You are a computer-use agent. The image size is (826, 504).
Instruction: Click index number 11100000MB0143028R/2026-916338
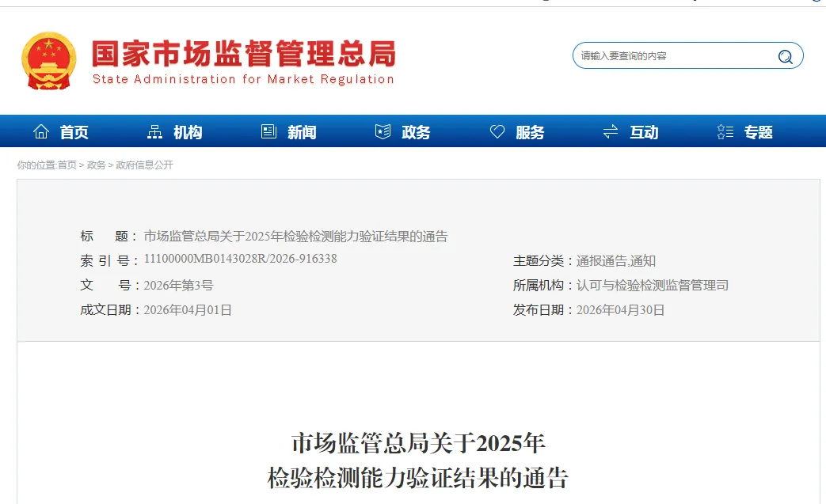click(x=240, y=259)
